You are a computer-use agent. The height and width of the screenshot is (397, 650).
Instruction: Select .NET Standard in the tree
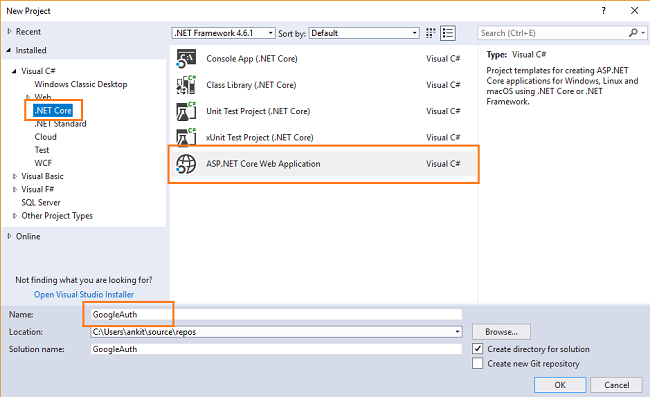(61, 123)
